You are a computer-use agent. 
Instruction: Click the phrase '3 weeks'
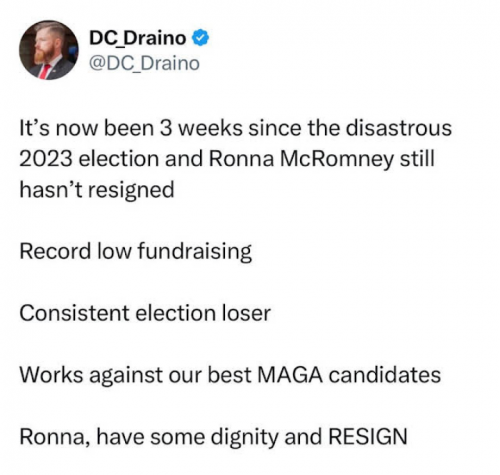click(x=201, y=128)
